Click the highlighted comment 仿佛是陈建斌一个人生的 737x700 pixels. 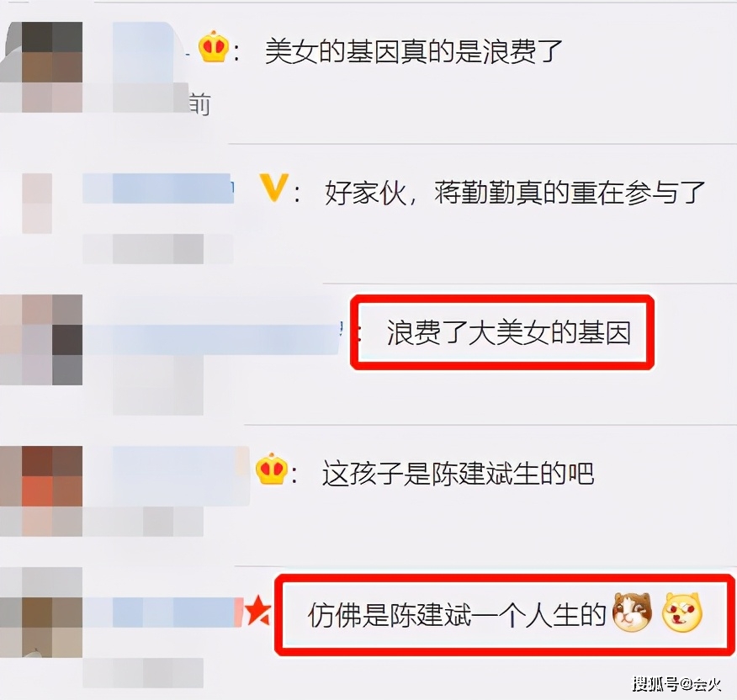[x=457, y=614]
